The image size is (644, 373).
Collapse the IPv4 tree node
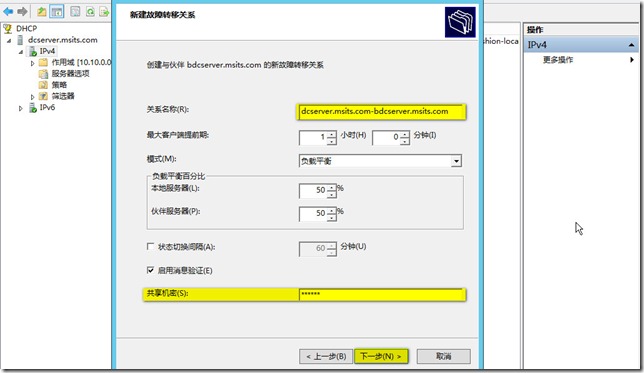21,52
